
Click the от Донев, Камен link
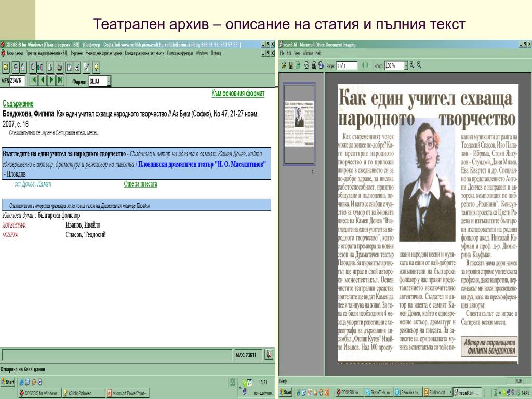[x=33, y=184]
